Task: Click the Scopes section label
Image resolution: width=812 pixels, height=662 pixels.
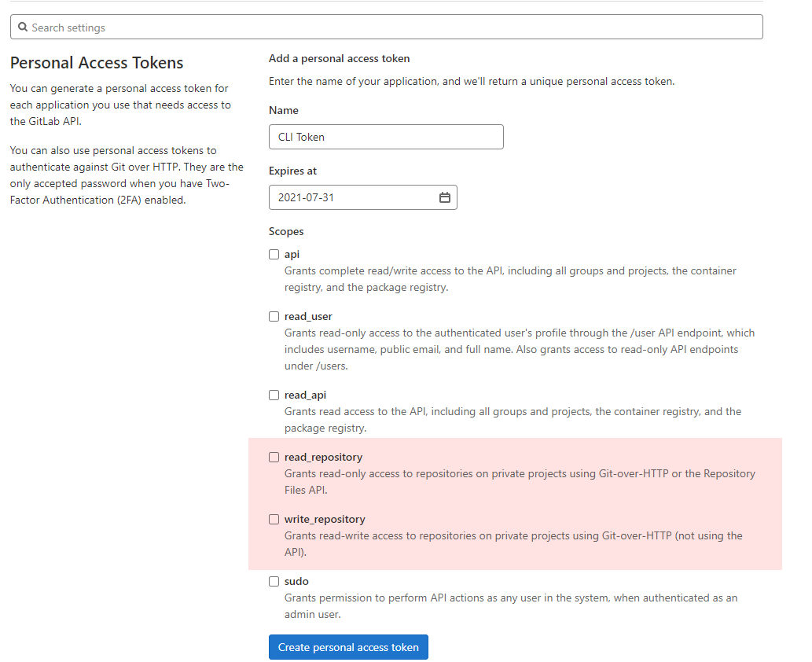Action: [286, 231]
